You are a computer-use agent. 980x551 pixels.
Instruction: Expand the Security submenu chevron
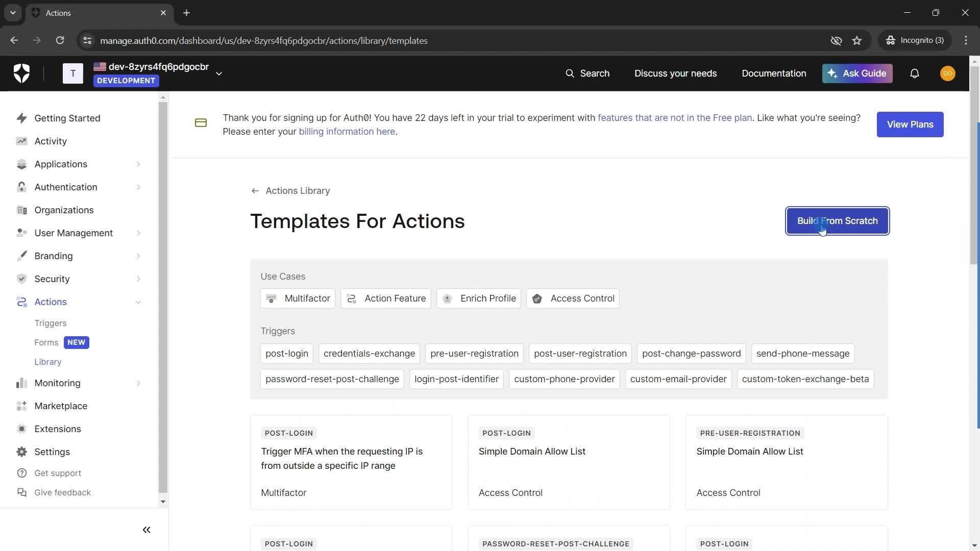(138, 279)
